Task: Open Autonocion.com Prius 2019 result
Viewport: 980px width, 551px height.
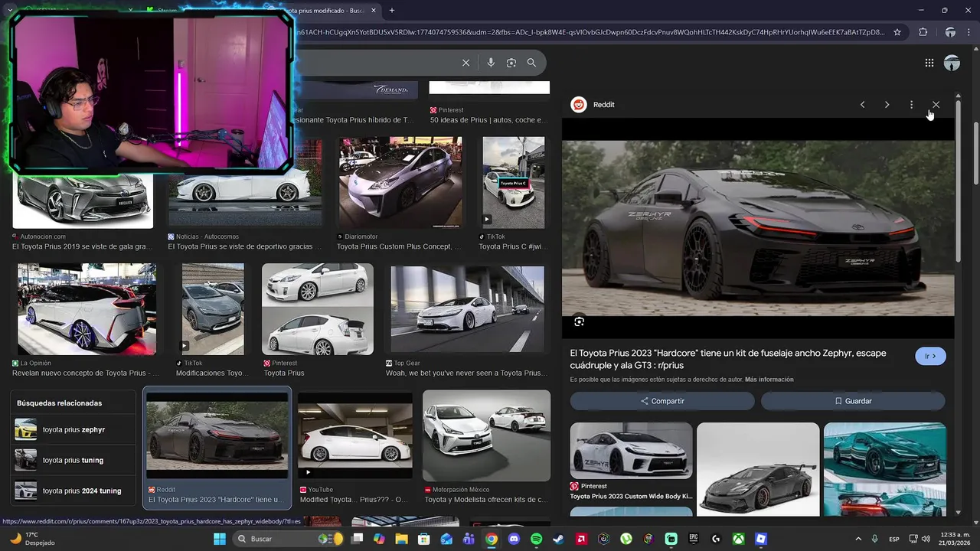Action: tap(83, 201)
